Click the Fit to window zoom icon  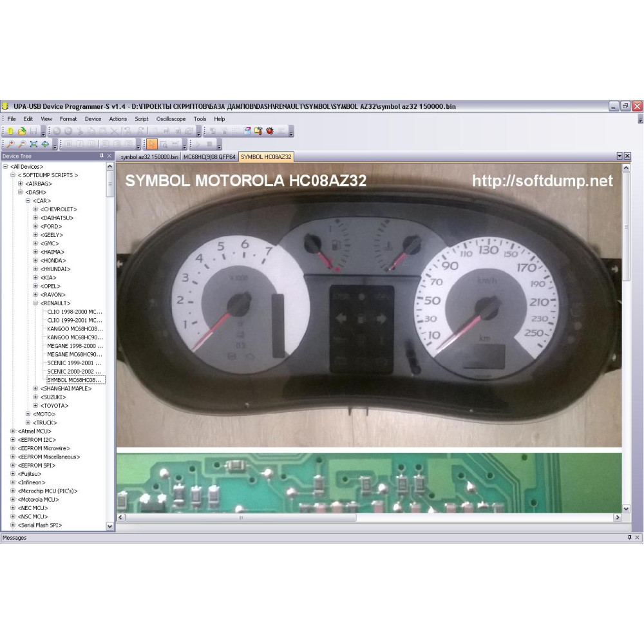(x=33, y=144)
